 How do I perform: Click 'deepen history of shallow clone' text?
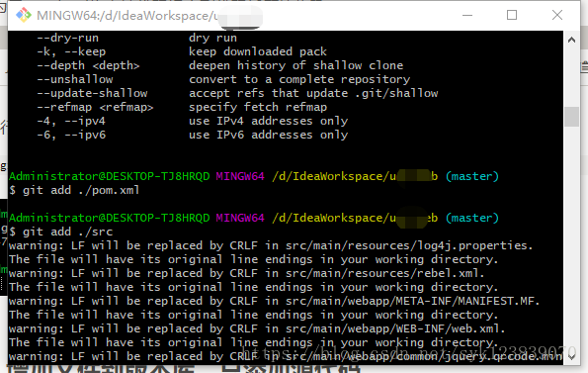(x=295, y=65)
